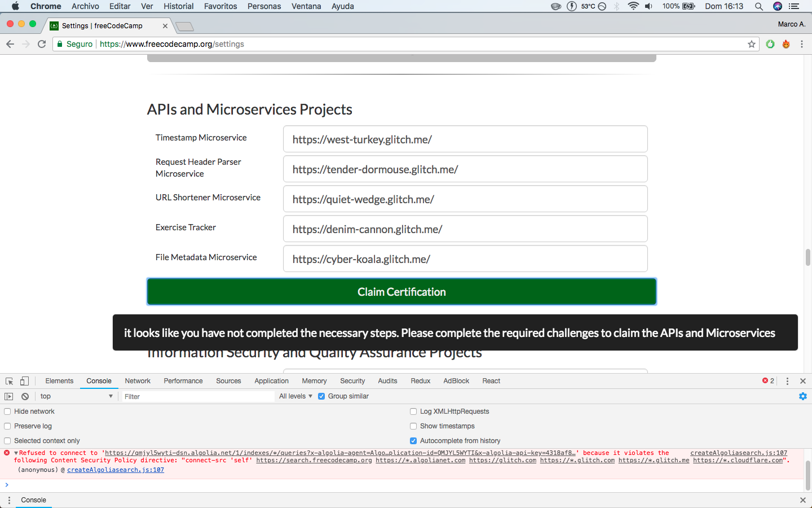Click the Exercise Tracker URL field
The image size is (812, 508).
click(x=465, y=229)
